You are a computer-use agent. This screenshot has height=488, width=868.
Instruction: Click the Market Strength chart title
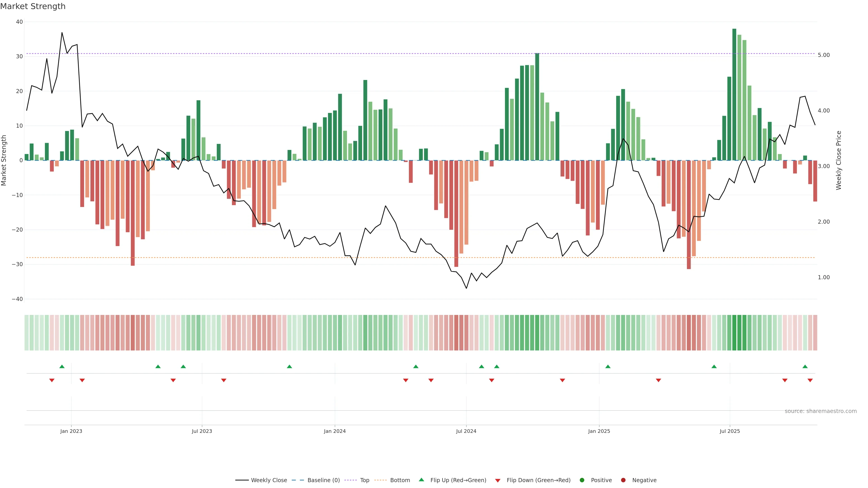click(x=33, y=6)
